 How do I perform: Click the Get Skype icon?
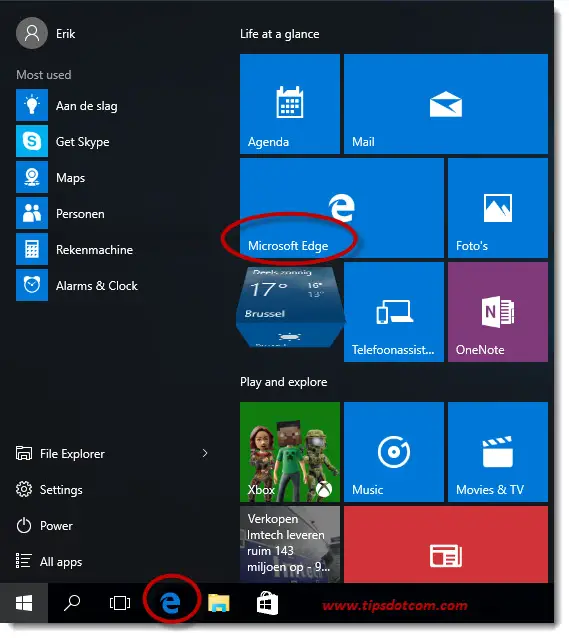(x=32, y=141)
